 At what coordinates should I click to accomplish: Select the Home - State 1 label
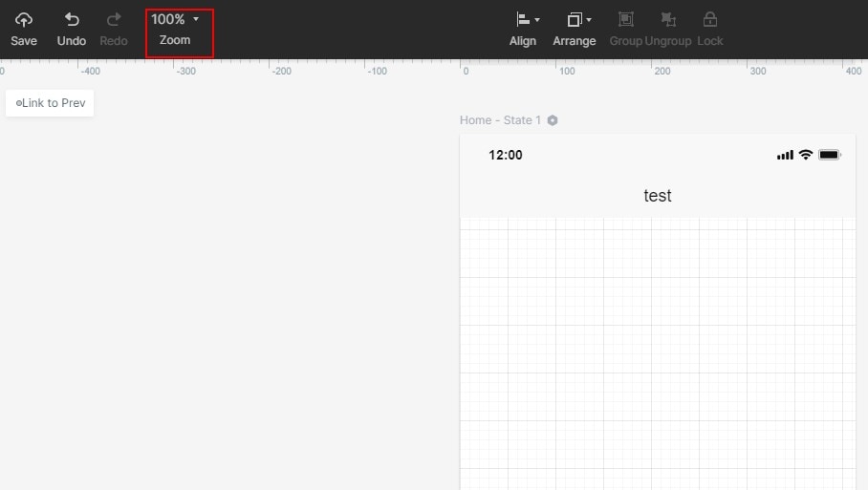pos(500,120)
